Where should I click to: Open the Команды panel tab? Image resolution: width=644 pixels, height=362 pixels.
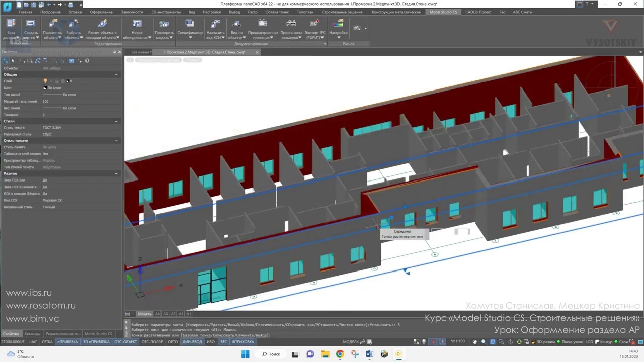point(33,334)
